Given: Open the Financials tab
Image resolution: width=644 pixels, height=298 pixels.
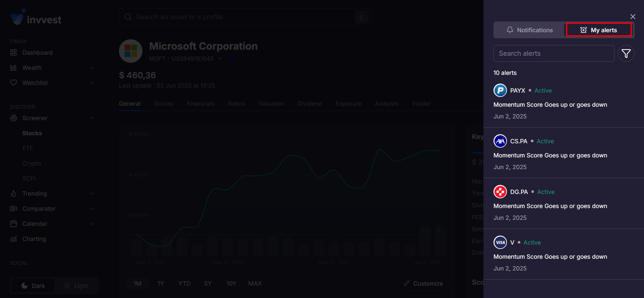Looking at the screenshot, I should point(201,104).
